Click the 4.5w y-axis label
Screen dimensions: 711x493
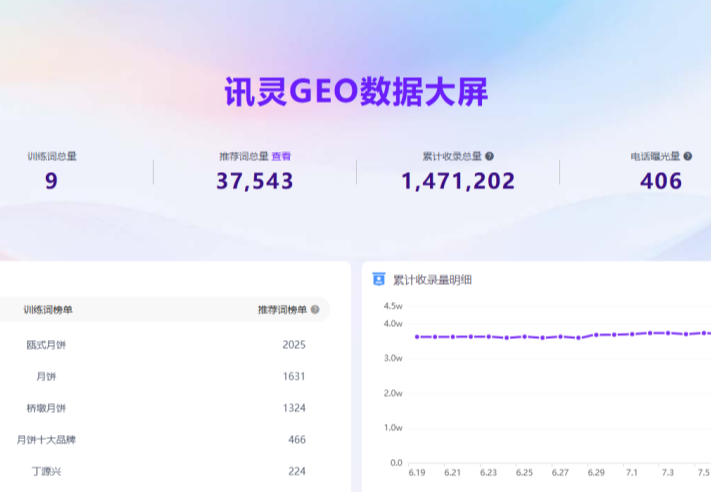pos(393,306)
